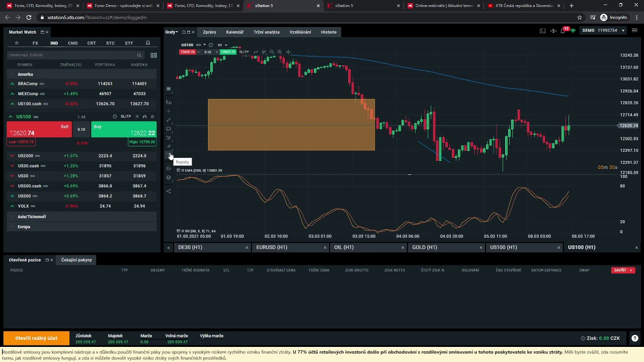644x362 pixels.
Task: Click the chart's red sell price 12620.74
Action: click(x=188, y=52)
